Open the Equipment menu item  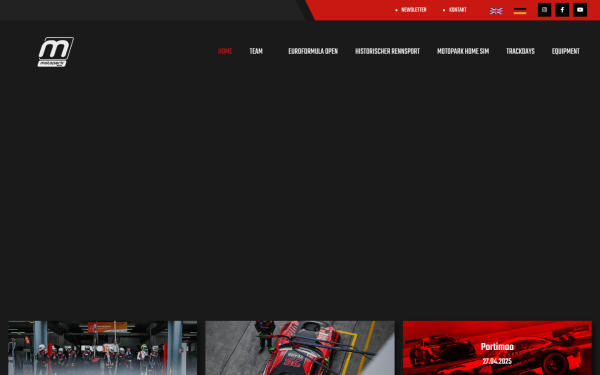point(566,51)
